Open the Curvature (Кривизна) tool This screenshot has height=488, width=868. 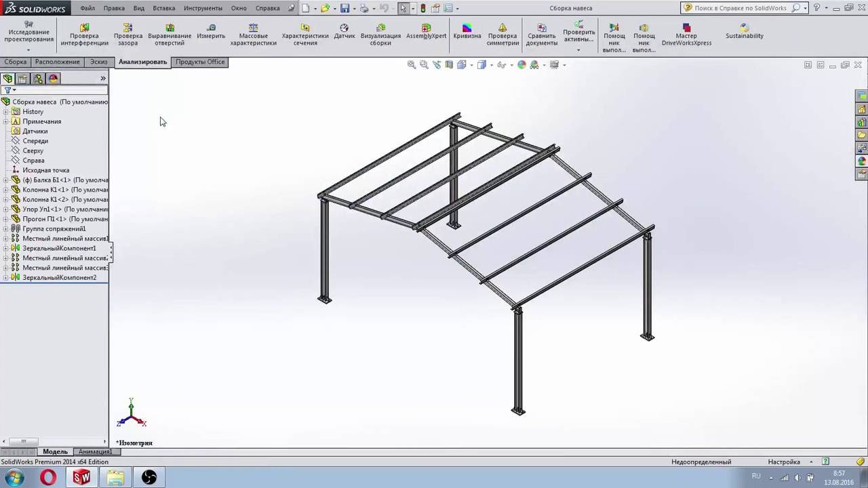tap(467, 32)
